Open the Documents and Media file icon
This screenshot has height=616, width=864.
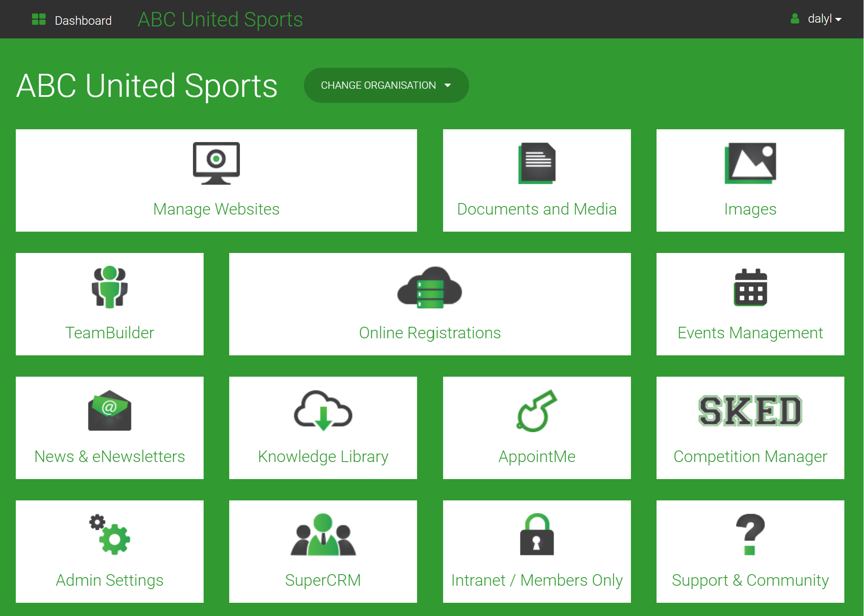(537, 163)
